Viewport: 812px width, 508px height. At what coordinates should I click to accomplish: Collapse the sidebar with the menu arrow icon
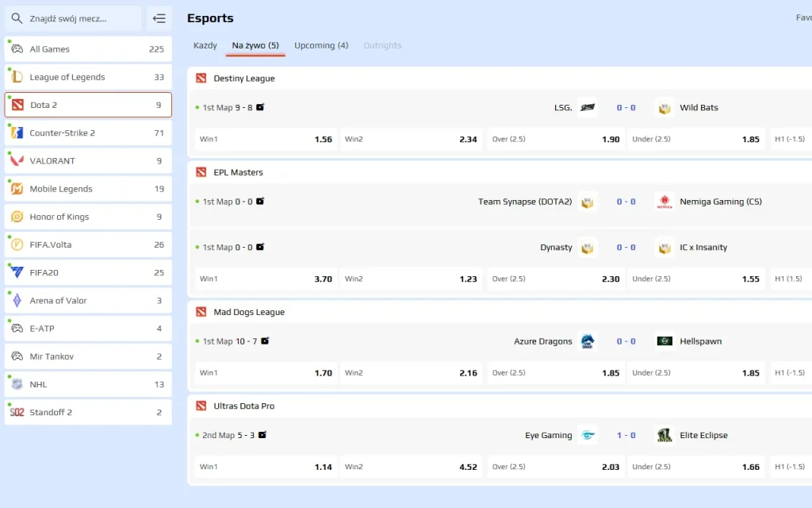pos(159,19)
